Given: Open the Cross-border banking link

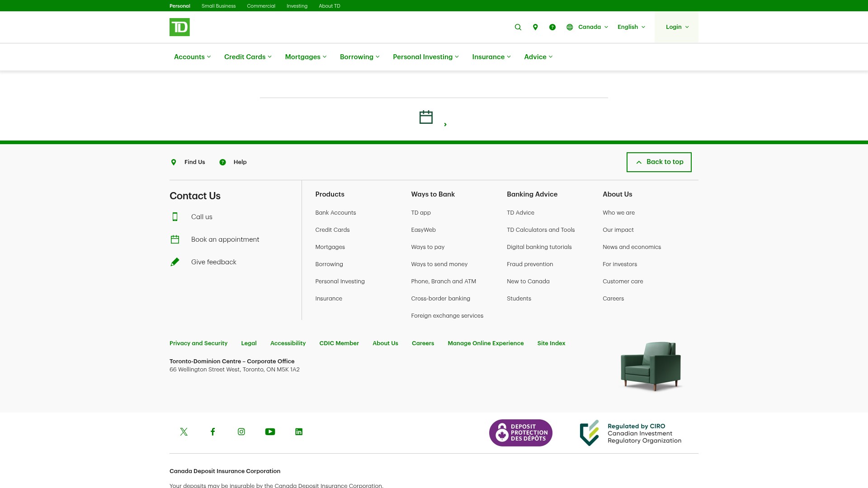Looking at the screenshot, I should pyautogui.click(x=440, y=299).
